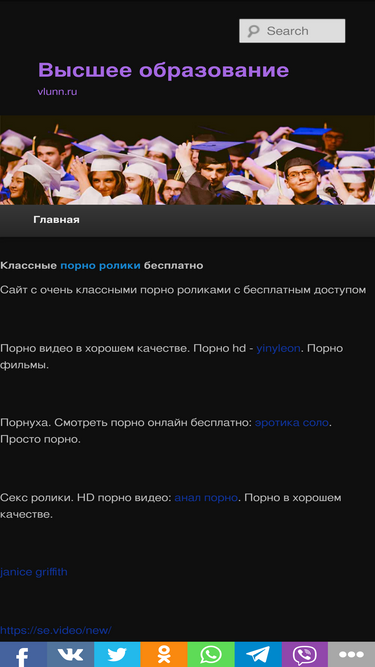This screenshot has height=667, width=375.
Task: Open more sharing options with the three dots
Action: click(x=351, y=654)
